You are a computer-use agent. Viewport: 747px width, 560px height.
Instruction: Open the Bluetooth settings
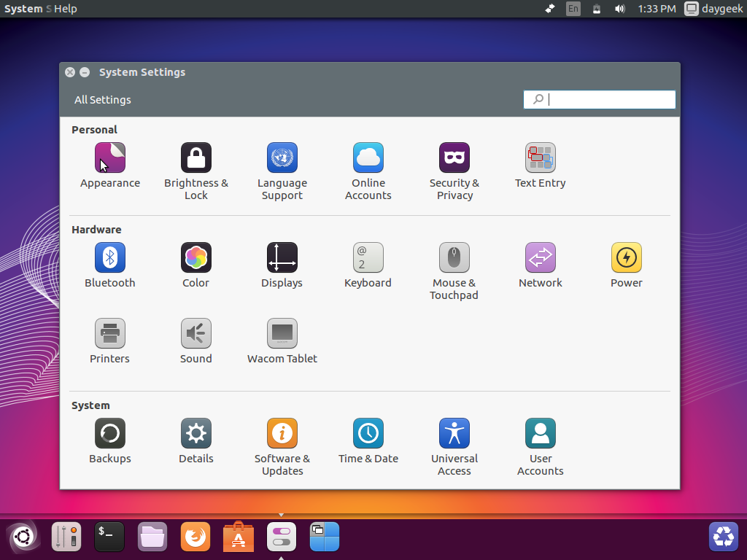click(x=110, y=257)
